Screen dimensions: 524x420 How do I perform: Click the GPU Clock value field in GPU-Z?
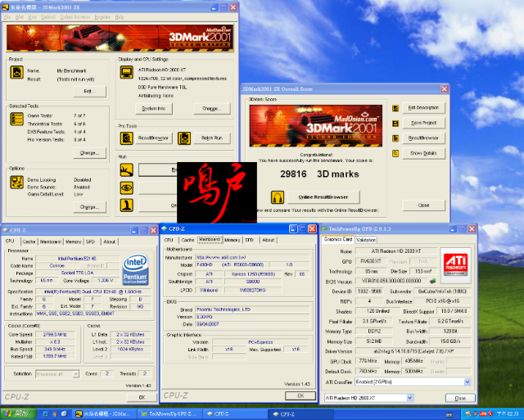pos(368,361)
